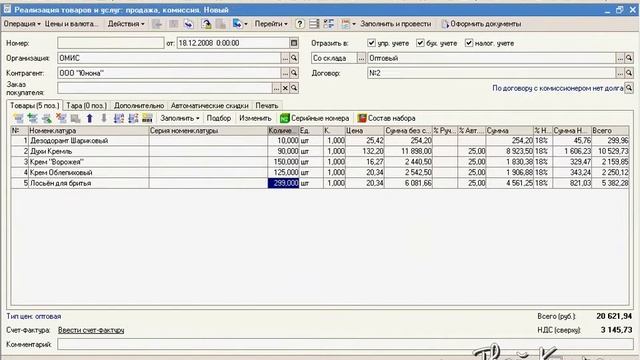
Task: Click magnifier icon for Оптовый warehouse field
Action: pyautogui.click(x=629, y=58)
